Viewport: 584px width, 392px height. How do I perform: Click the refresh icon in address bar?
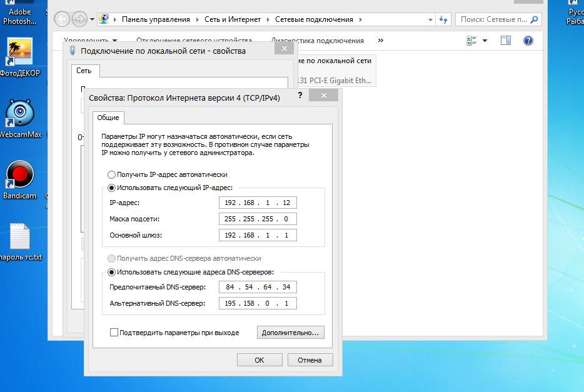[444, 19]
